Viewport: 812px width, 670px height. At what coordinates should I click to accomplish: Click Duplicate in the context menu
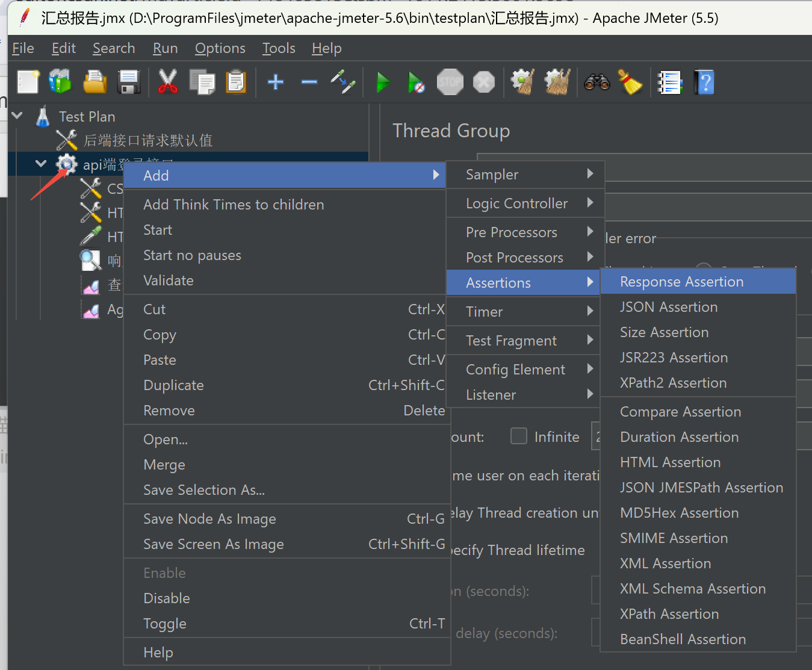click(287, 385)
